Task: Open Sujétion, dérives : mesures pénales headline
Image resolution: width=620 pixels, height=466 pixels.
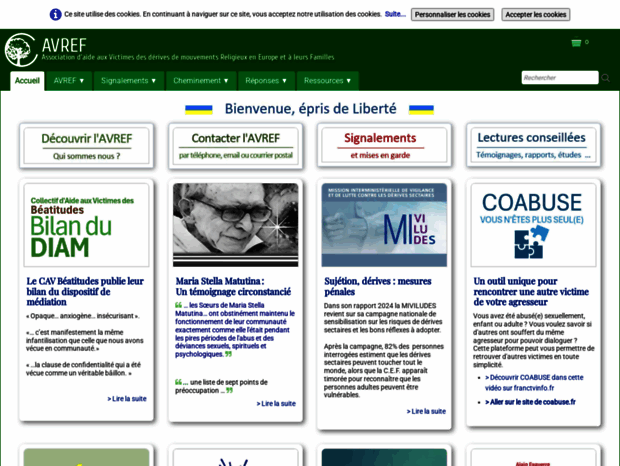Action: pos(378,287)
